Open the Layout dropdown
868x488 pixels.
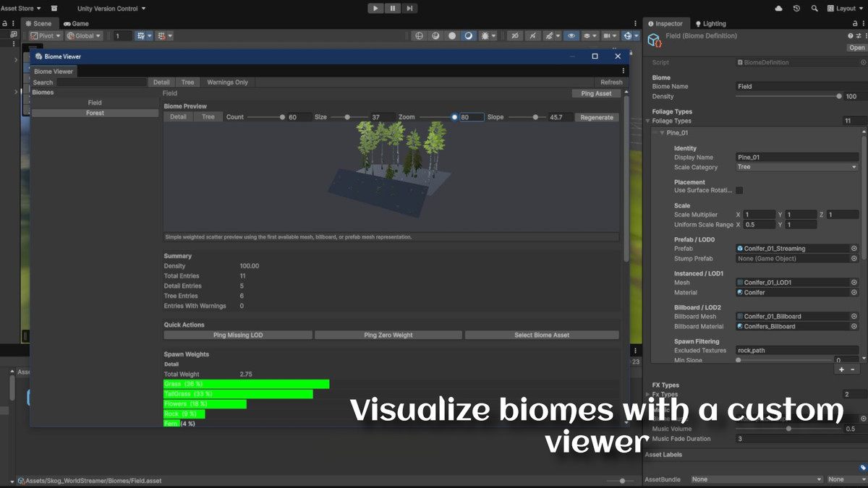coord(846,8)
